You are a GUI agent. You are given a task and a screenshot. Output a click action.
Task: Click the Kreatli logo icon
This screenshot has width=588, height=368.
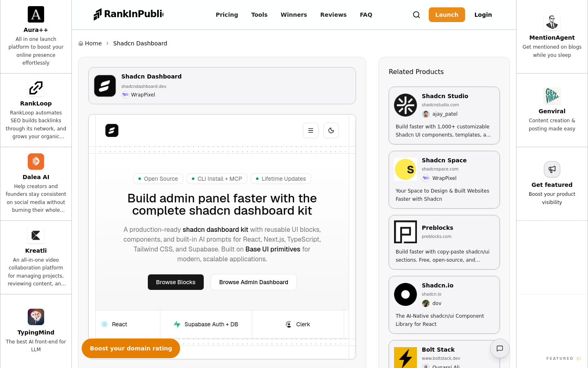(x=36, y=235)
